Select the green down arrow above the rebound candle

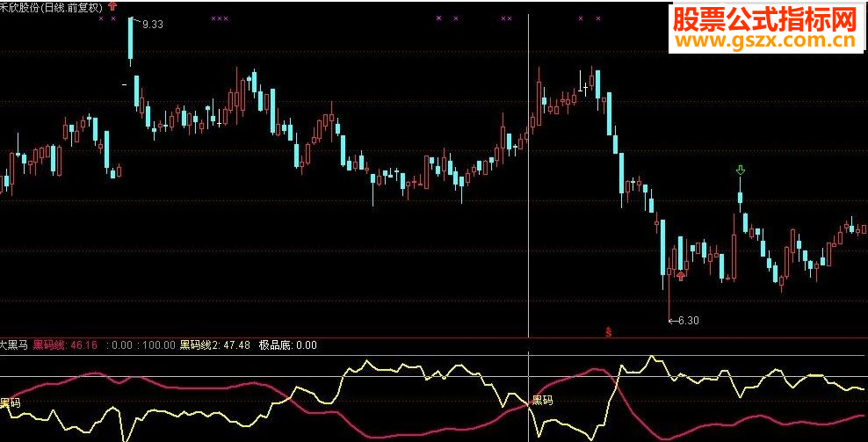click(740, 170)
